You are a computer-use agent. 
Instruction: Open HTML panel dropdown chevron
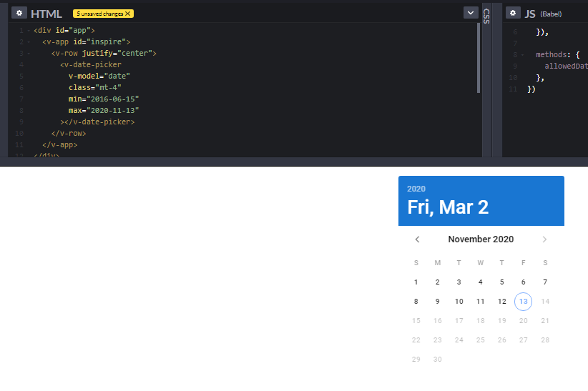(x=471, y=13)
